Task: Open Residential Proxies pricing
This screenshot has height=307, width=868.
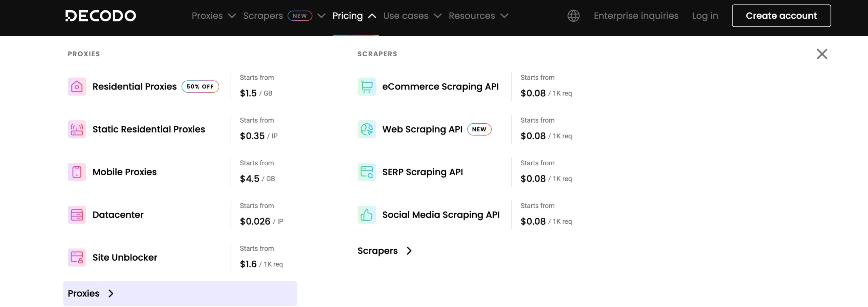Action: click(134, 86)
